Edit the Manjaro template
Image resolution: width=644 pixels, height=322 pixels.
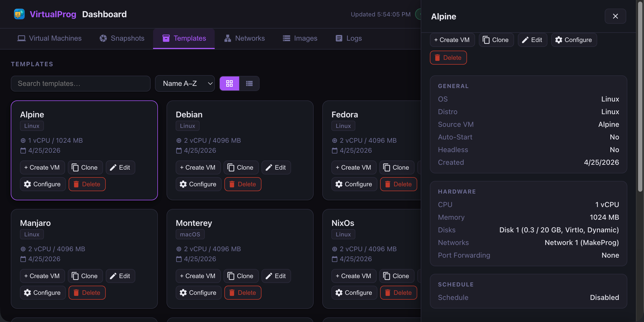121,276
